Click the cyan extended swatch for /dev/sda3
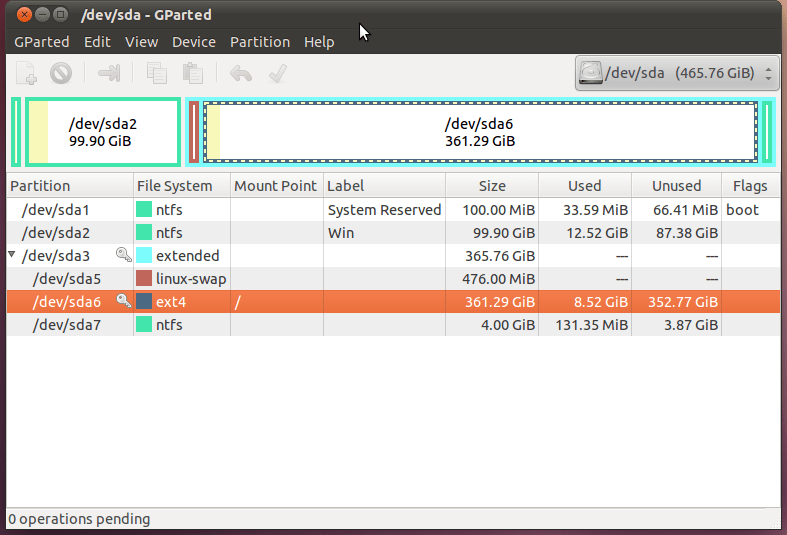The height and width of the screenshot is (535, 787). 144,255
